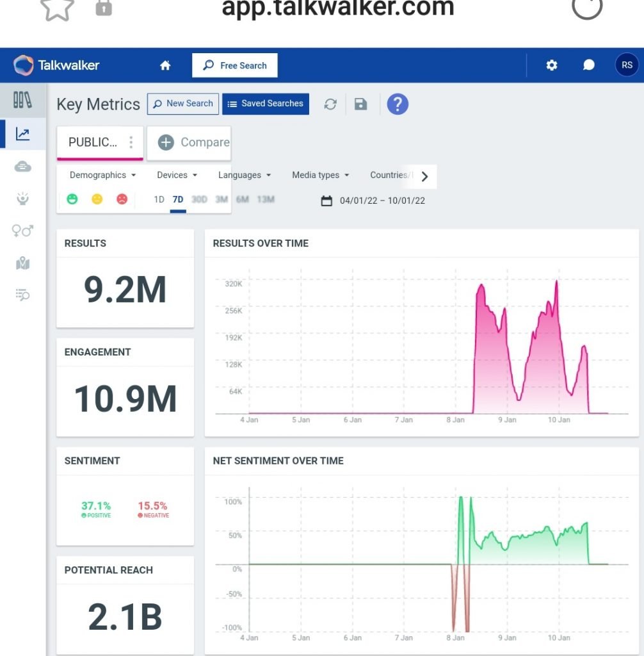644x656 pixels.
Task: Click the date range 04/01/22 – 10/01/22 picker
Action: point(373,201)
